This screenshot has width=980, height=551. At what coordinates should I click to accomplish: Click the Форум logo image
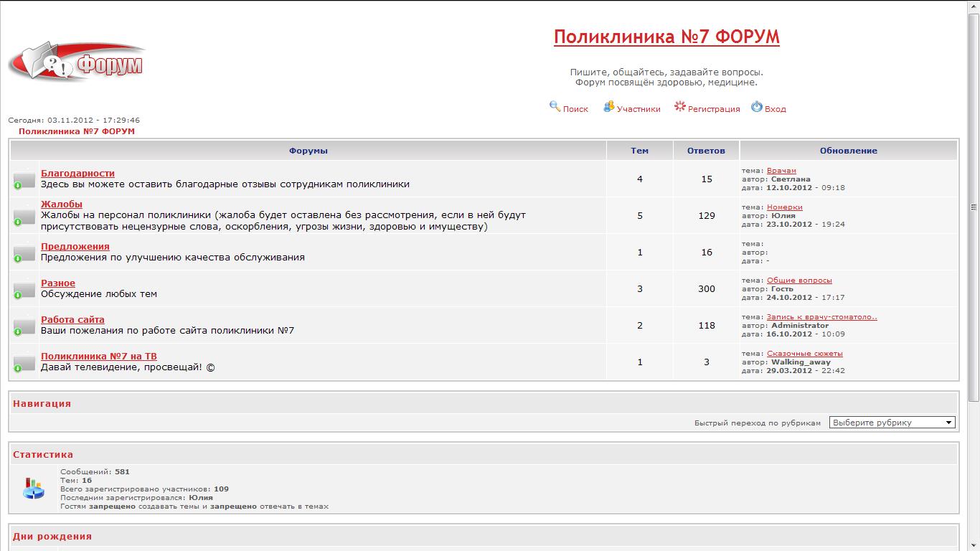(77, 62)
